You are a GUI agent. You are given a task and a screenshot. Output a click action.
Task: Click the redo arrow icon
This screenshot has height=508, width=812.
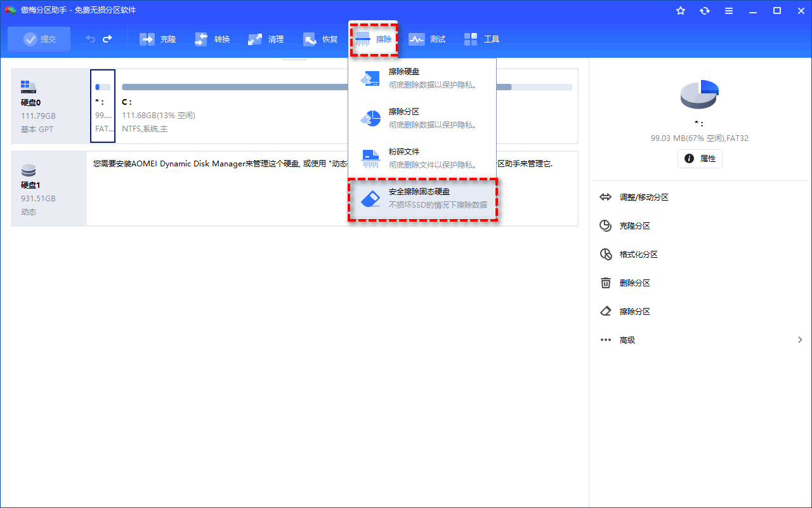[x=107, y=39]
